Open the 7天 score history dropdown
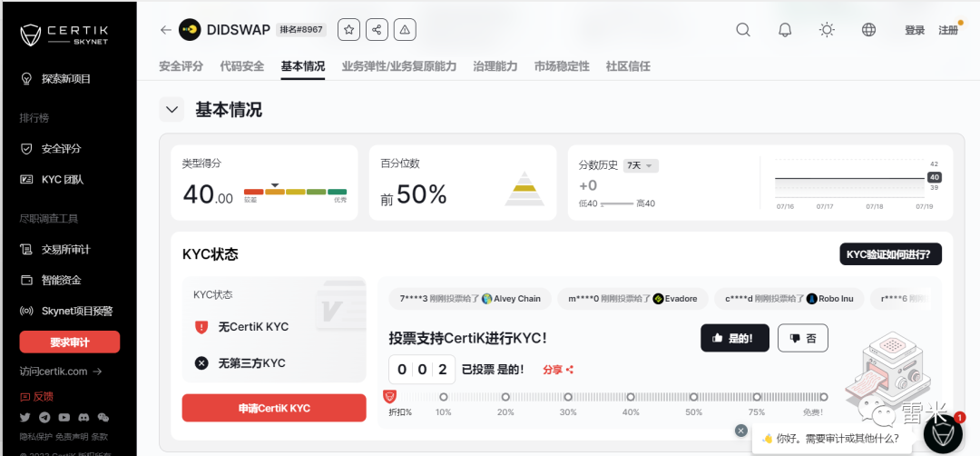Image resolution: width=980 pixels, height=456 pixels. click(641, 165)
